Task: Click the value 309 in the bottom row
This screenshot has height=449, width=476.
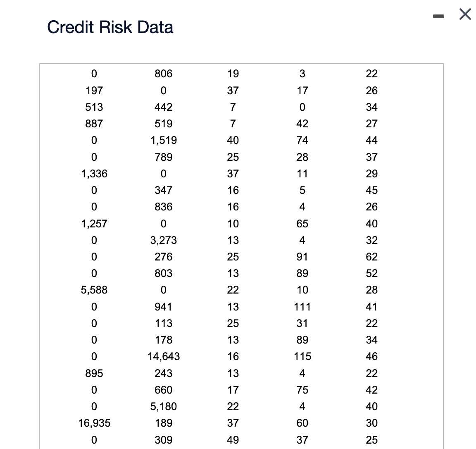Action: (x=164, y=439)
